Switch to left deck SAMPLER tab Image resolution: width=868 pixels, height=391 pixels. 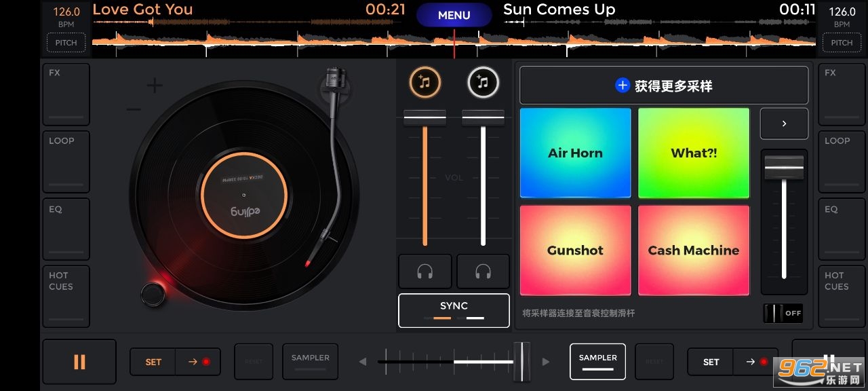[311, 361]
